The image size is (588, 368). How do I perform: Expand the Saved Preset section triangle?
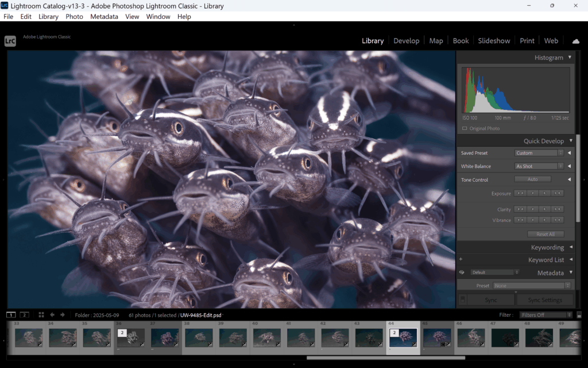coord(569,153)
